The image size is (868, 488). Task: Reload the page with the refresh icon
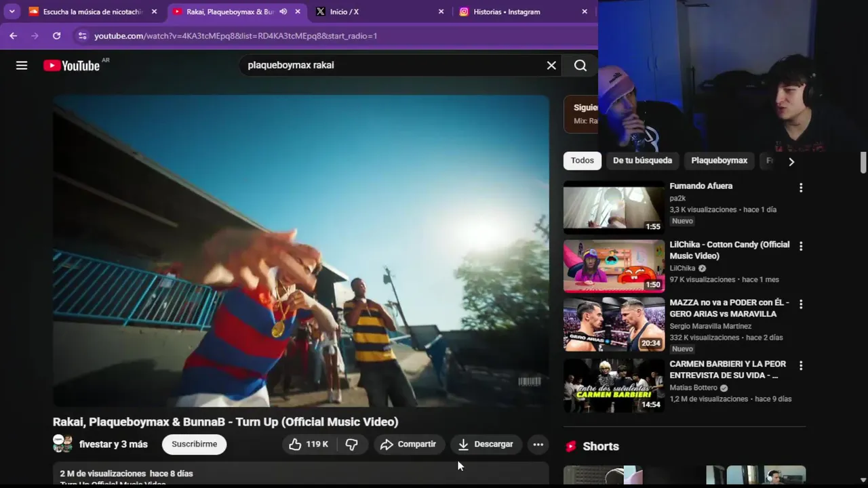tap(56, 36)
